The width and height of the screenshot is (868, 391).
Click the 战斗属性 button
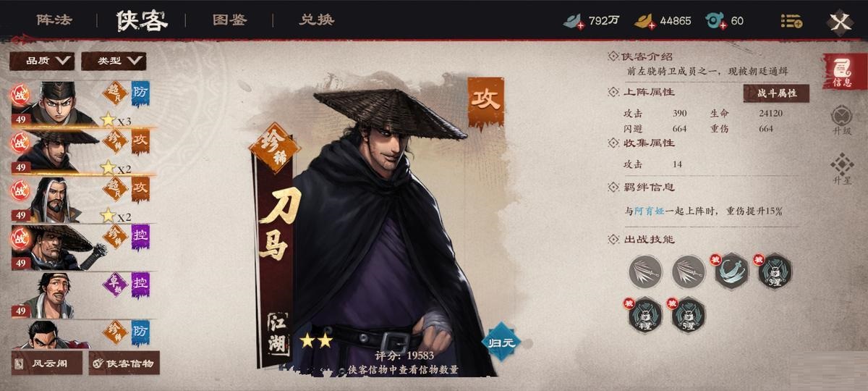click(x=776, y=94)
